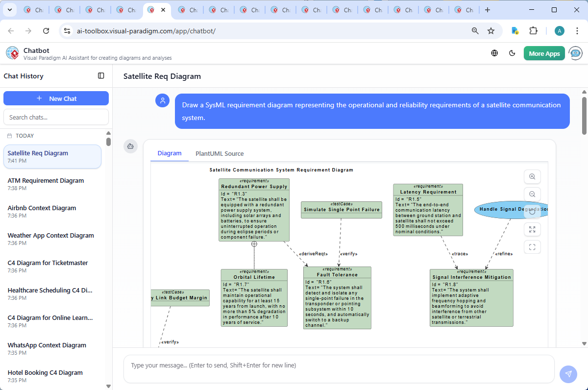Open the language globe selector
The image size is (588, 390).
click(x=494, y=53)
